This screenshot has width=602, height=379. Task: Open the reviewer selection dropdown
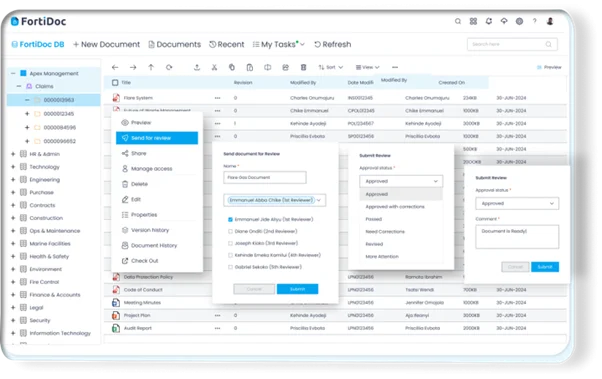click(x=275, y=200)
